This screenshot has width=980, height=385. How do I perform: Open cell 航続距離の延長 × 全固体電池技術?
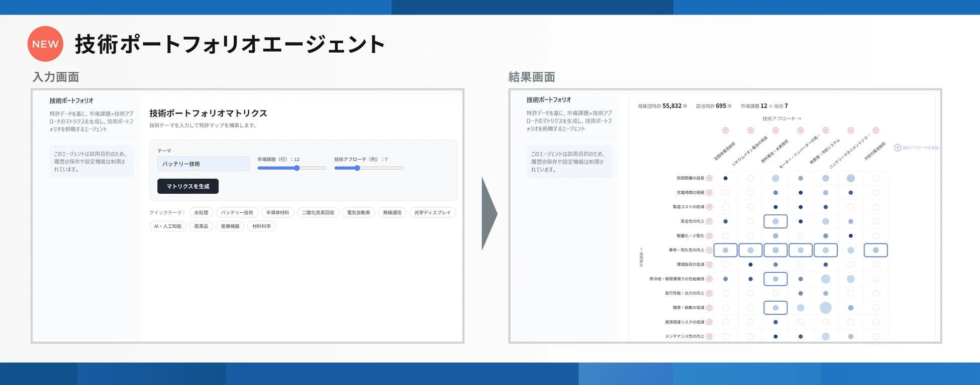tap(725, 178)
